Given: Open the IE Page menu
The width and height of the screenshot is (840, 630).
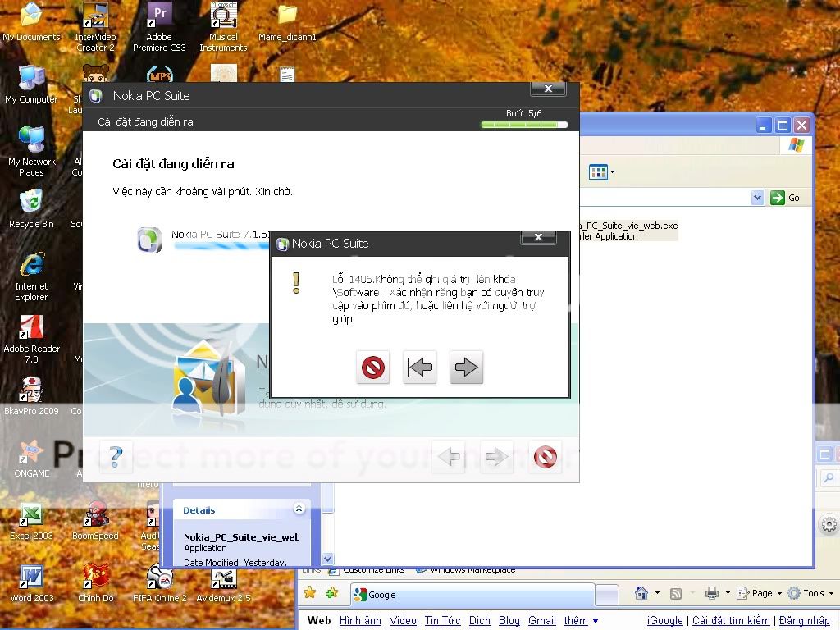Looking at the screenshot, I should pos(756,593).
